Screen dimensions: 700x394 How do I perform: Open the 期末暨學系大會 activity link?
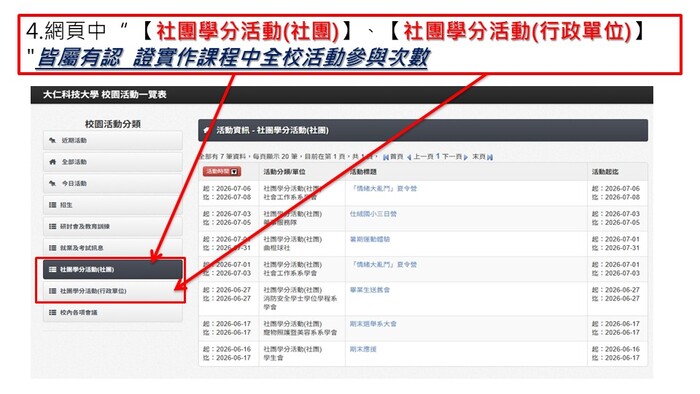click(x=373, y=324)
